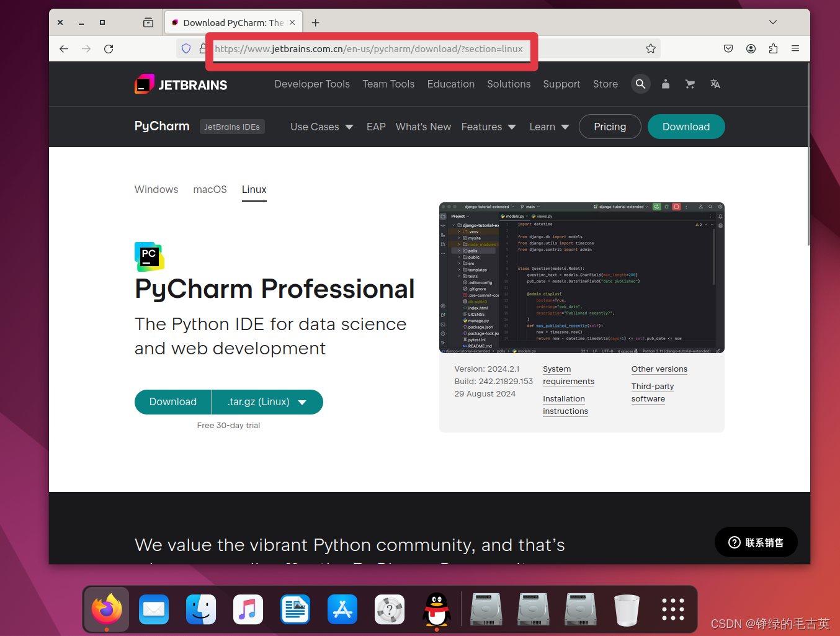
Task: Open Support menu
Action: pyautogui.click(x=561, y=84)
